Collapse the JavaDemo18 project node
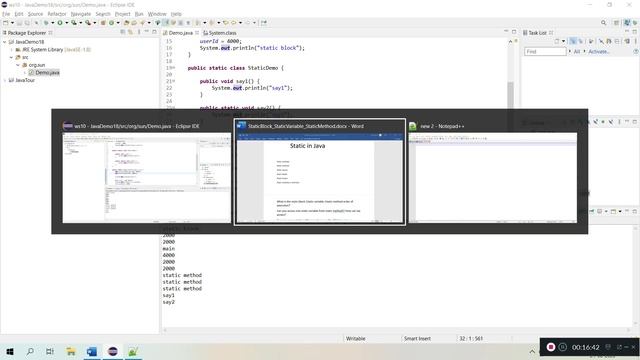The image size is (640, 360). (x=4, y=42)
